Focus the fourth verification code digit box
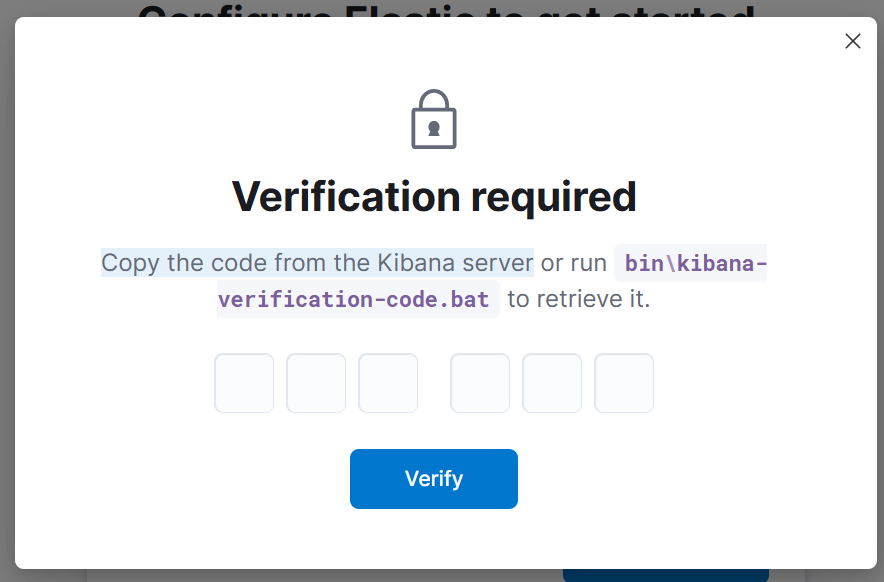Image resolution: width=884 pixels, height=582 pixels. tap(480, 383)
